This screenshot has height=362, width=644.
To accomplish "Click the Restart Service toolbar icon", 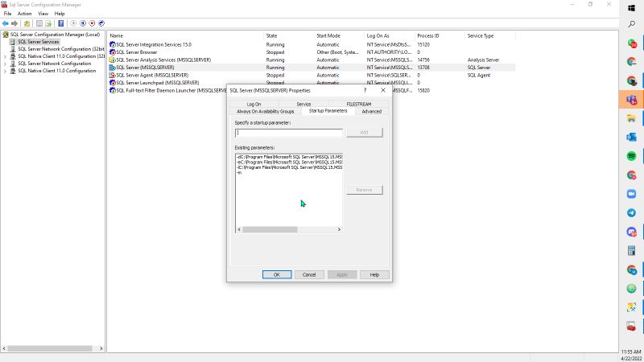I will pyautogui.click(x=101, y=23).
